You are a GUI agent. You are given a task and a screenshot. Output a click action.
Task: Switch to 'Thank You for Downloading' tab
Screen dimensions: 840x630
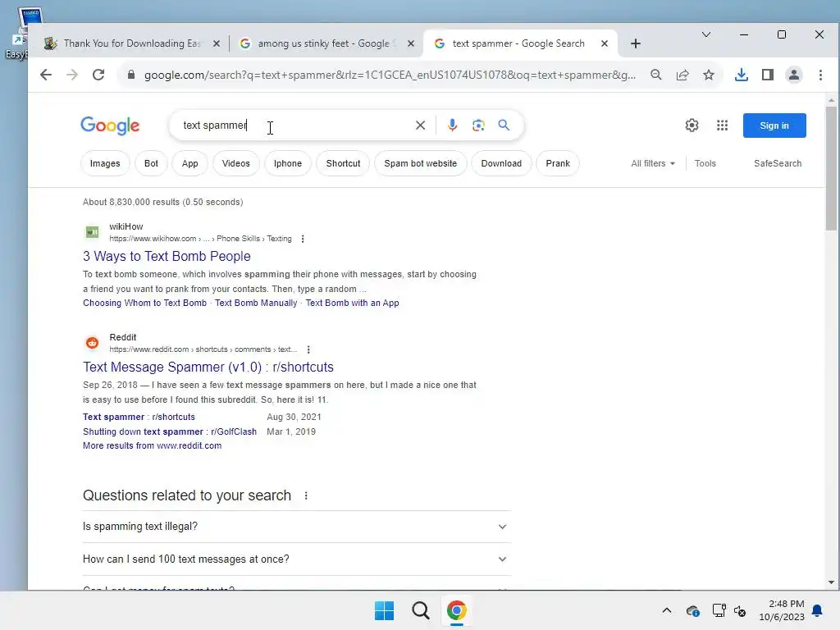pos(132,43)
